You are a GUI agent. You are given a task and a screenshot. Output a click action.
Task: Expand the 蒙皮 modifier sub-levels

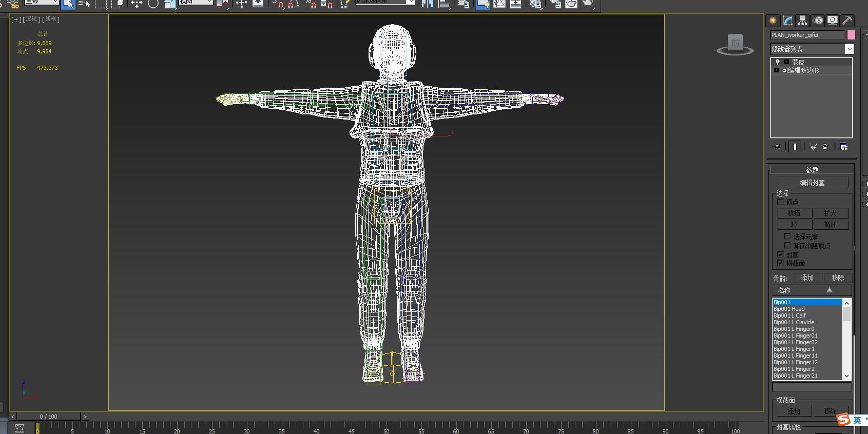(786, 62)
